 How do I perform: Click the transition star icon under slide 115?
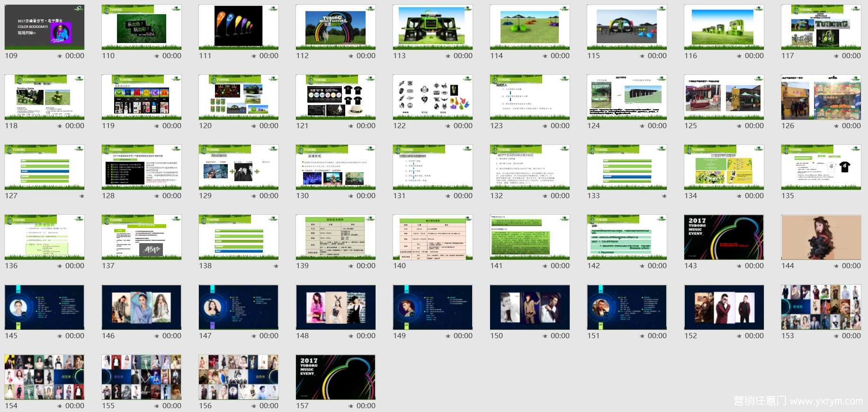[x=642, y=56]
